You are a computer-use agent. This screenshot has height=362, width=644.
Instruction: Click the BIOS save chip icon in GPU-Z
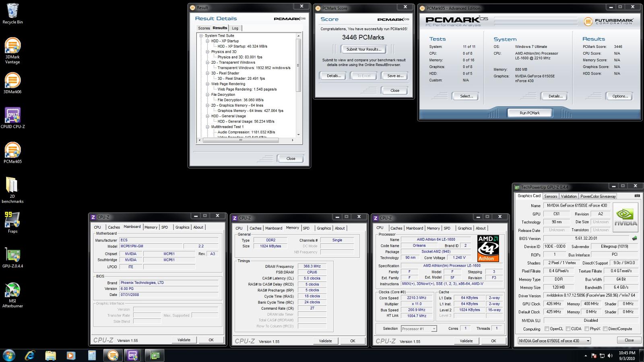[635, 238]
